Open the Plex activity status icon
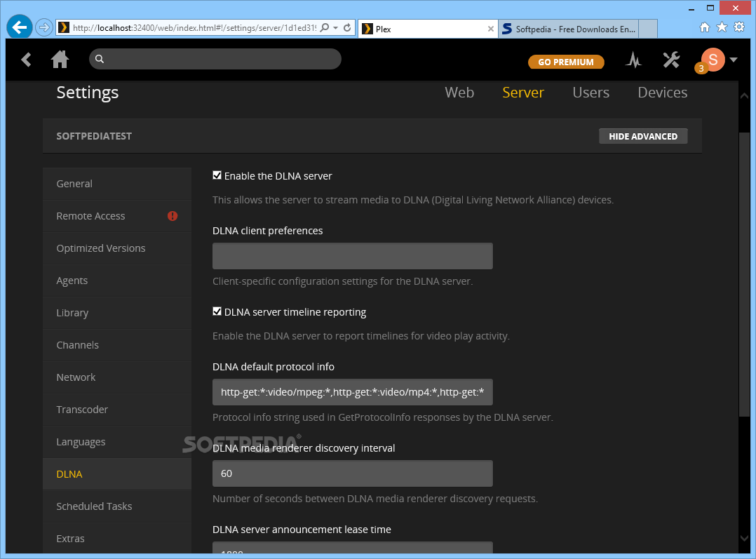The width and height of the screenshot is (756, 559). tap(633, 60)
